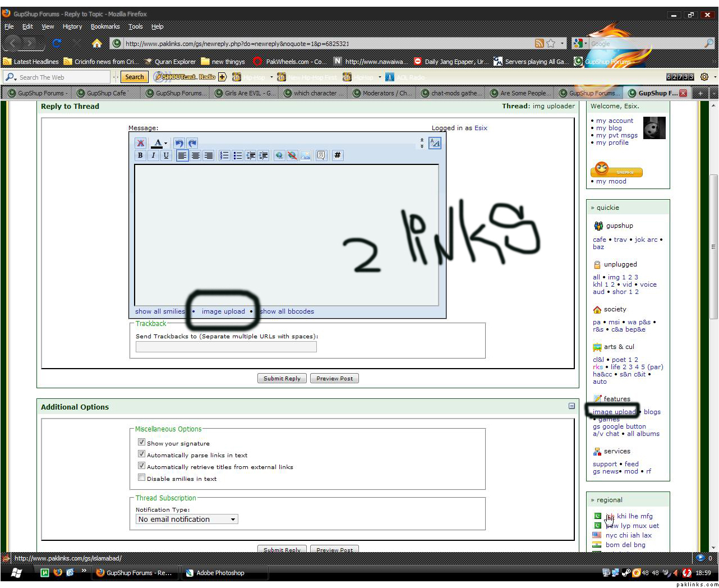The height and width of the screenshot is (588, 719).
Task: Center-align the message text
Action: (195, 156)
